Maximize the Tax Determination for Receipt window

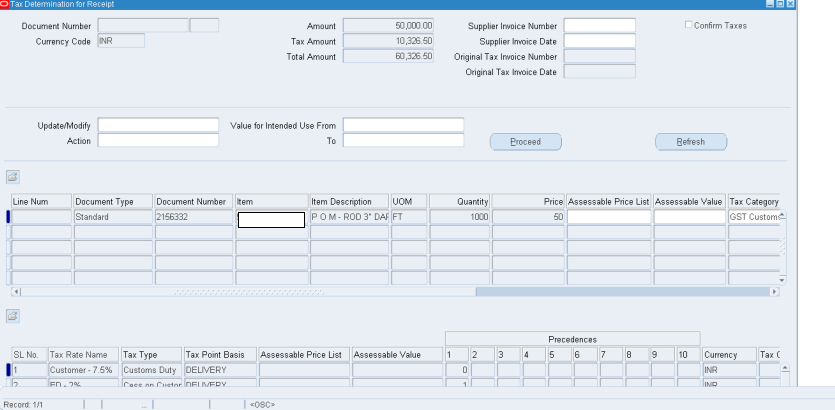tap(780, 4)
